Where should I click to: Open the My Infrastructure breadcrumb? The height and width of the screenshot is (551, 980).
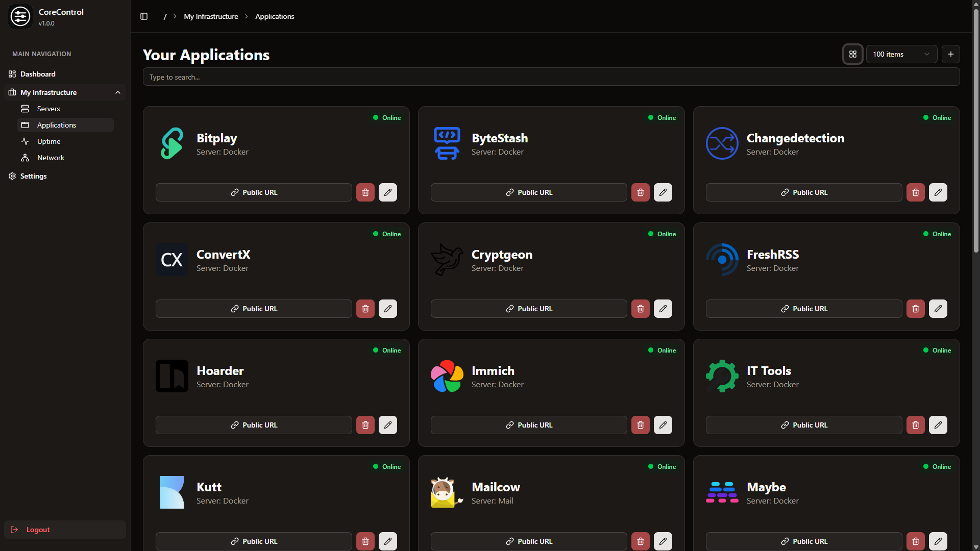point(211,16)
